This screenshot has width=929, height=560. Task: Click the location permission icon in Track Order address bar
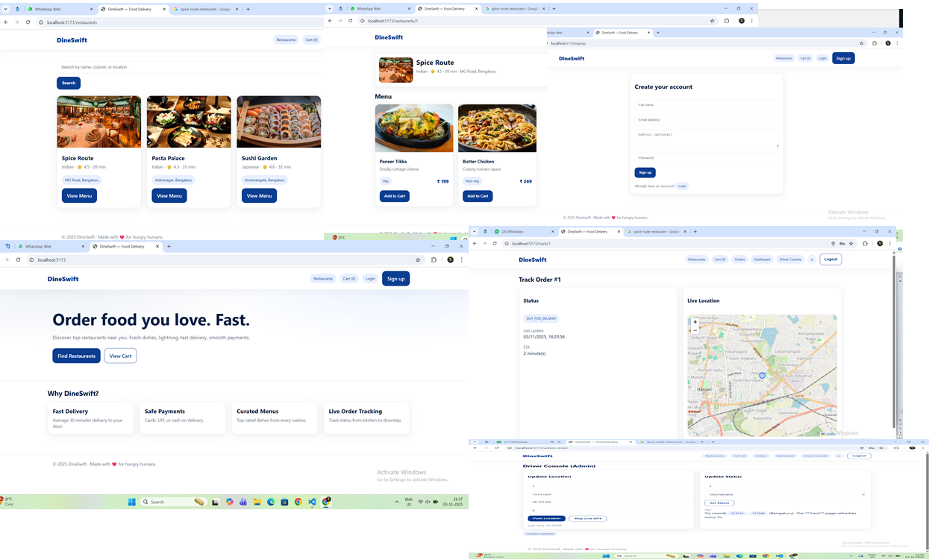pos(833,243)
